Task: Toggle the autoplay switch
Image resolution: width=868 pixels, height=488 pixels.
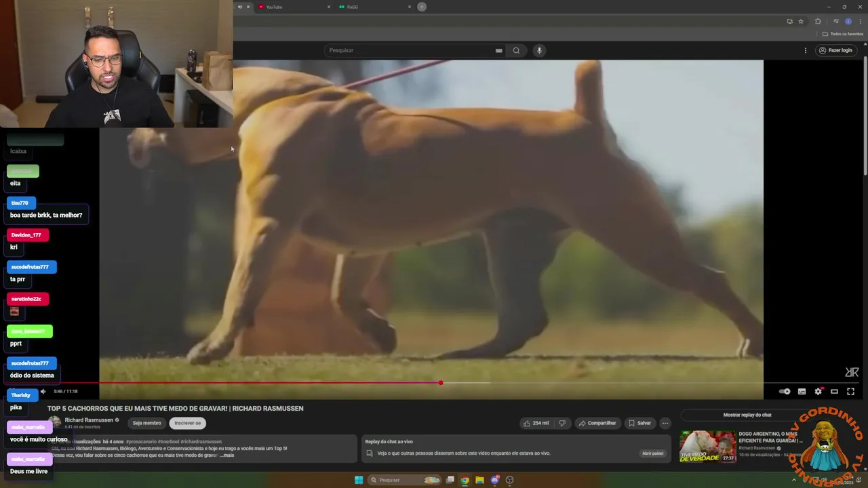Action: click(785, 391)
